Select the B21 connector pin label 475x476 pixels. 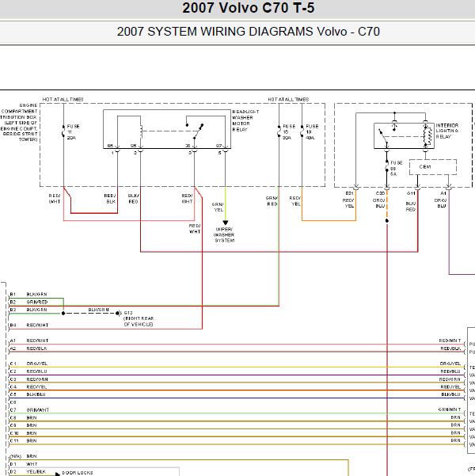click(x=349, y=193)
